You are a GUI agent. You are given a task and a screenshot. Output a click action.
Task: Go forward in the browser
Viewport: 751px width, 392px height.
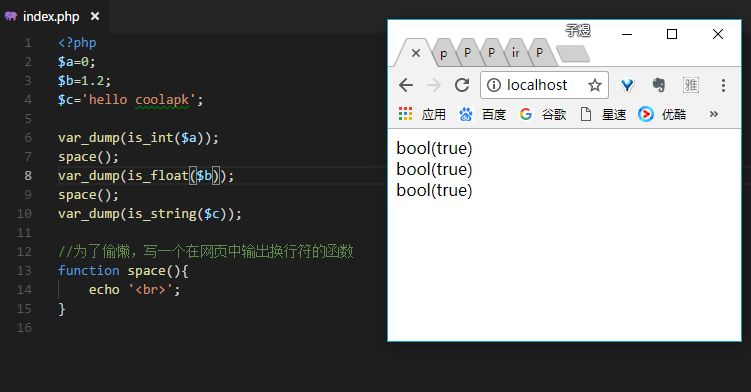[433, 85]
